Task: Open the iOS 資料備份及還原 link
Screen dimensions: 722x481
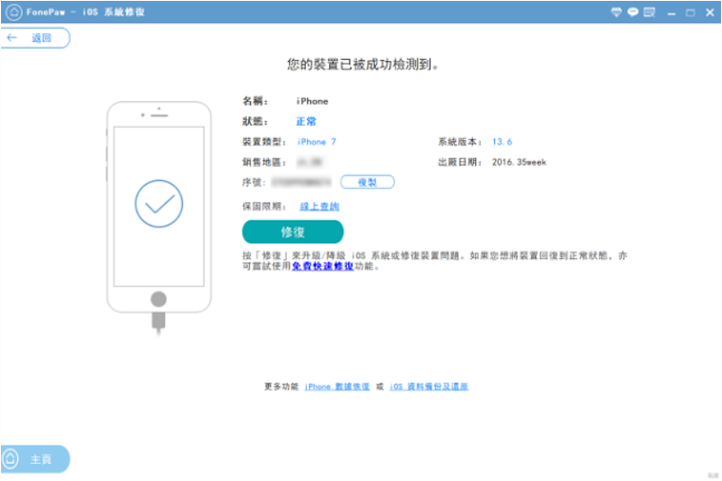Action: pos(428,386)
